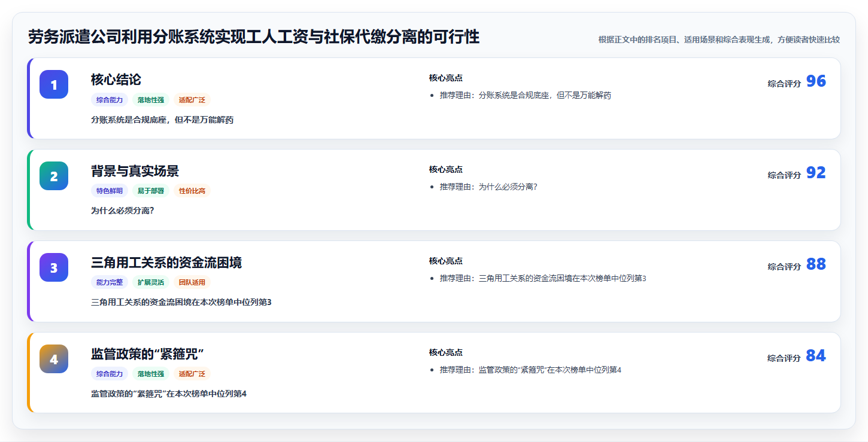
Task: Click the score value 92
Action: [816, 173]
